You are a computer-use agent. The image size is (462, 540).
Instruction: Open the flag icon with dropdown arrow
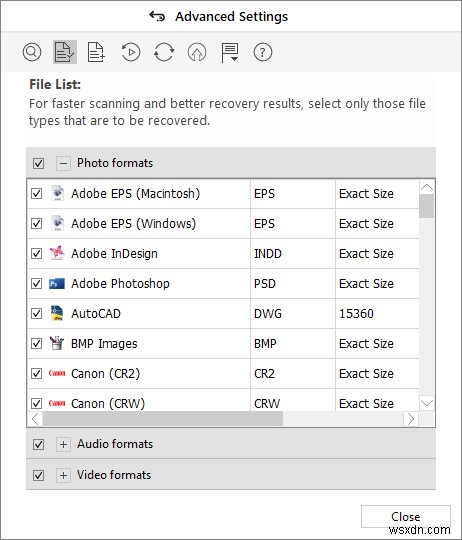230,53
